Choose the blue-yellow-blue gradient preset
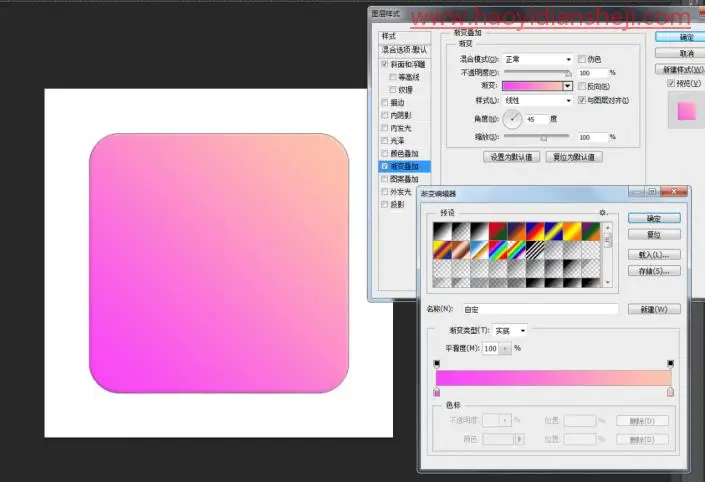The height and width of the screenshot is (482, 705). [553, 231]
